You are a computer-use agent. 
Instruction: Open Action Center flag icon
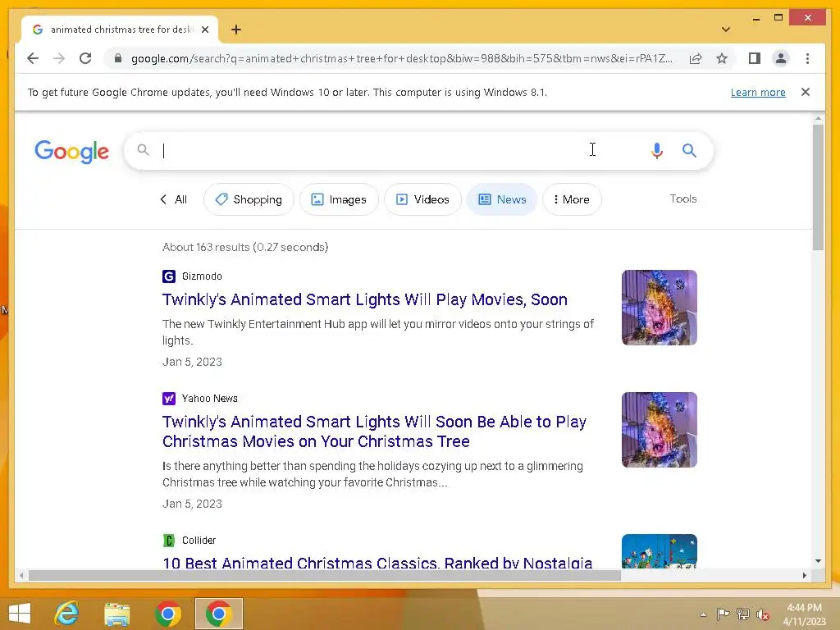[724, 614]
